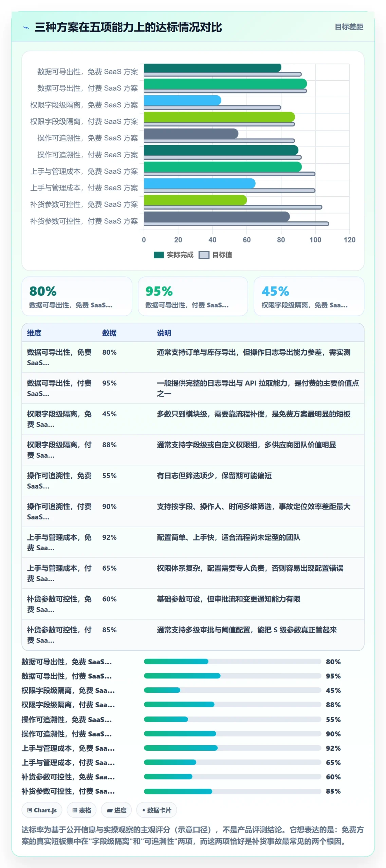Viewport: 386px width, 868px height.
Task: Click the progress bar showing 92%
Action: point(233,748)
